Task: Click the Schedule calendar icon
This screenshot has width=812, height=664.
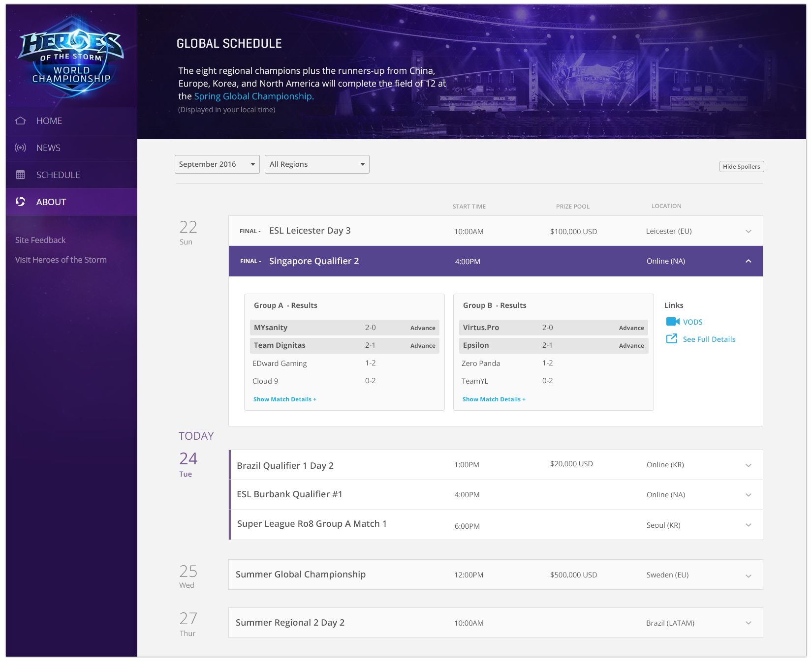Action: click(x=20, y=175)
